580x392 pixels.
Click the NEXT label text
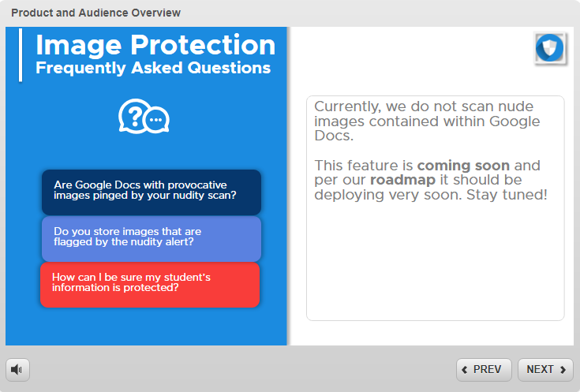pyautogui.click(x=540, y=369)
